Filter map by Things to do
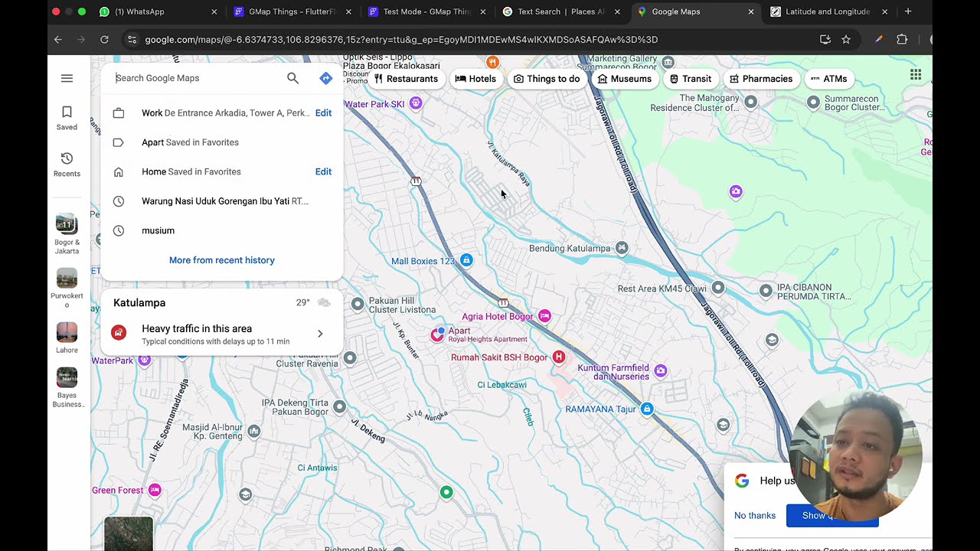 coord(547,79)
